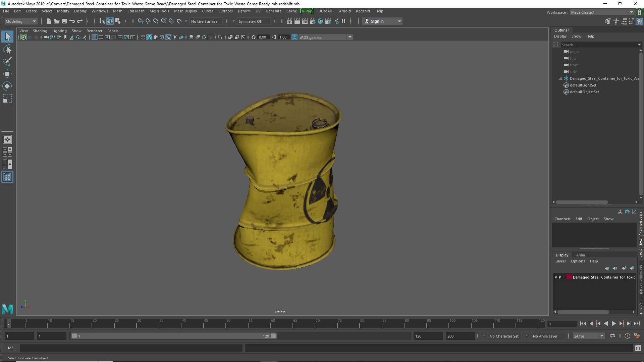Activate the Rotate tool
Screen dimensions: 644x362
pyautogui.click(x=7, y=86)
